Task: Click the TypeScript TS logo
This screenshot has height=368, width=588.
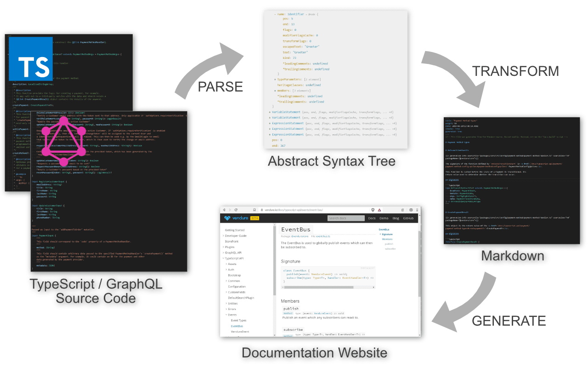Action: [x=31, y=59]
